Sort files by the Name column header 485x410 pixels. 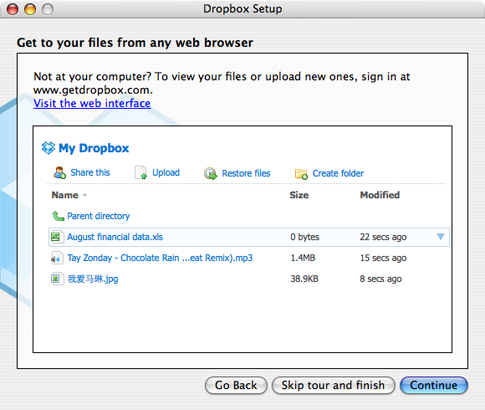[65, 195]
